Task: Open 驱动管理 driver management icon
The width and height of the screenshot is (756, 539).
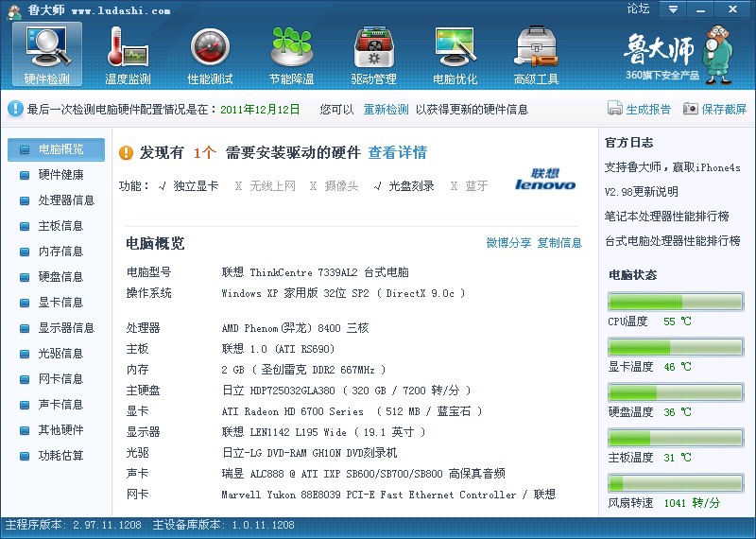Action: (373, 54)
